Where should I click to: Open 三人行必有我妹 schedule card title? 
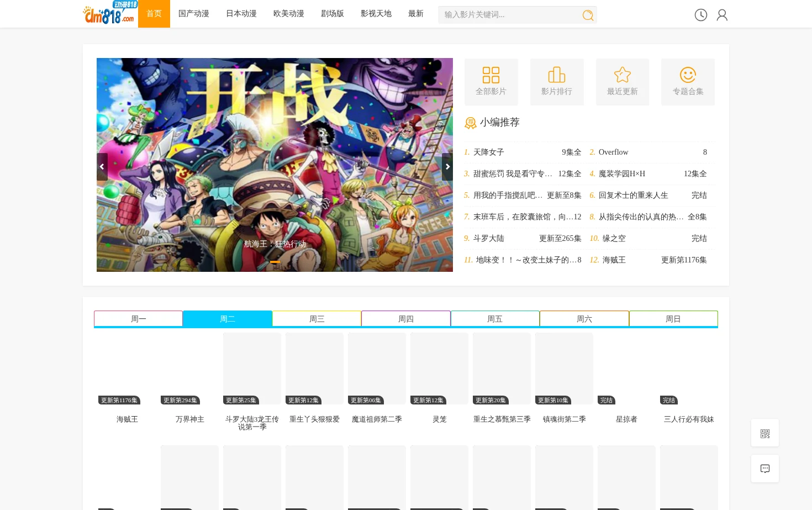coord(689,419)
